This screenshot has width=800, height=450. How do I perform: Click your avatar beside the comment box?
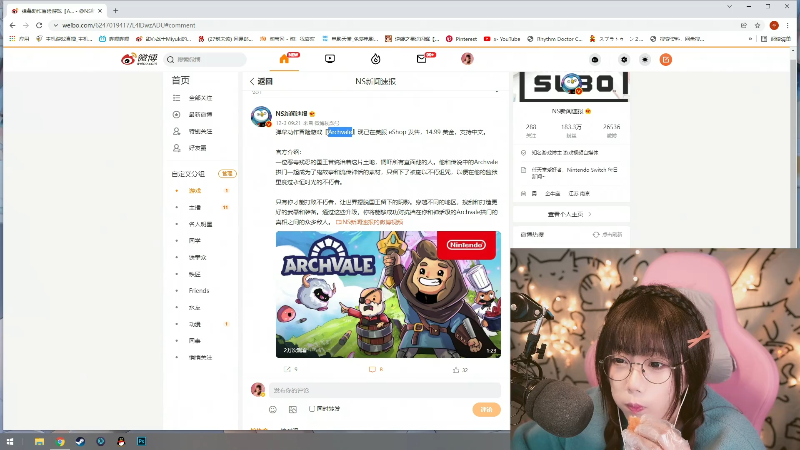point(258,390)
